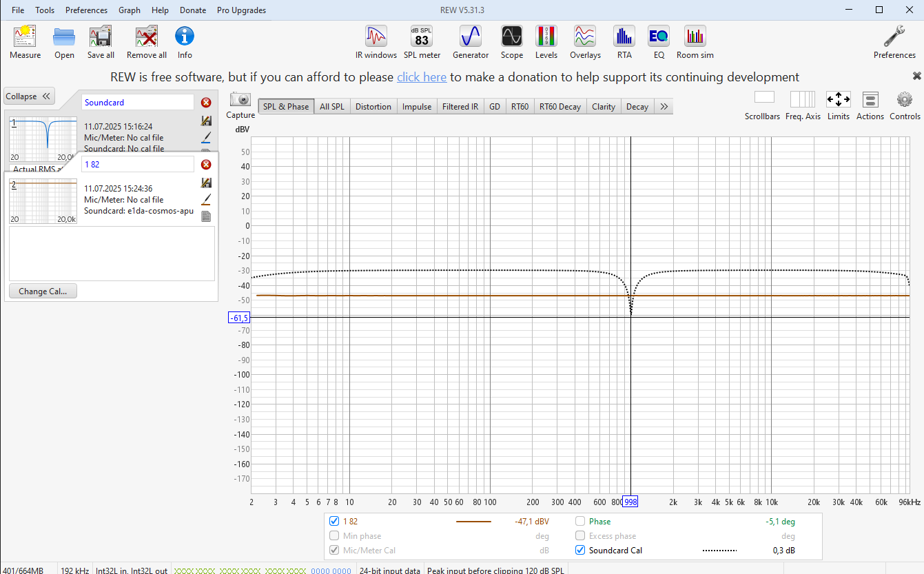Open graph Controls gear

tap(905, 105)
